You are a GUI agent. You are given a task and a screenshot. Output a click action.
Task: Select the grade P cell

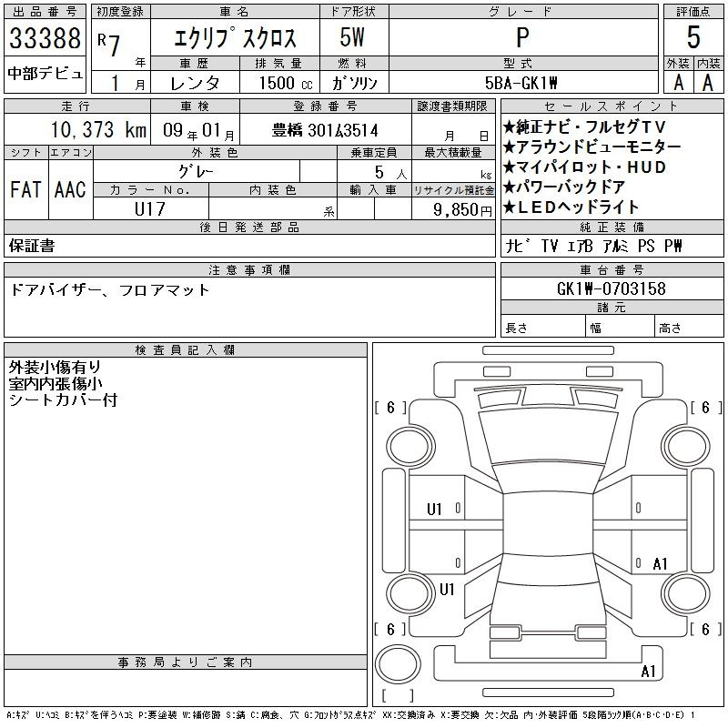click(x=522, y=39)
